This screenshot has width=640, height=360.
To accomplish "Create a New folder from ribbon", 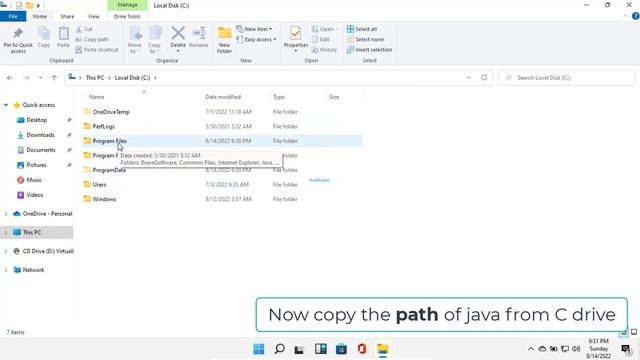I will tap(224, 40).
